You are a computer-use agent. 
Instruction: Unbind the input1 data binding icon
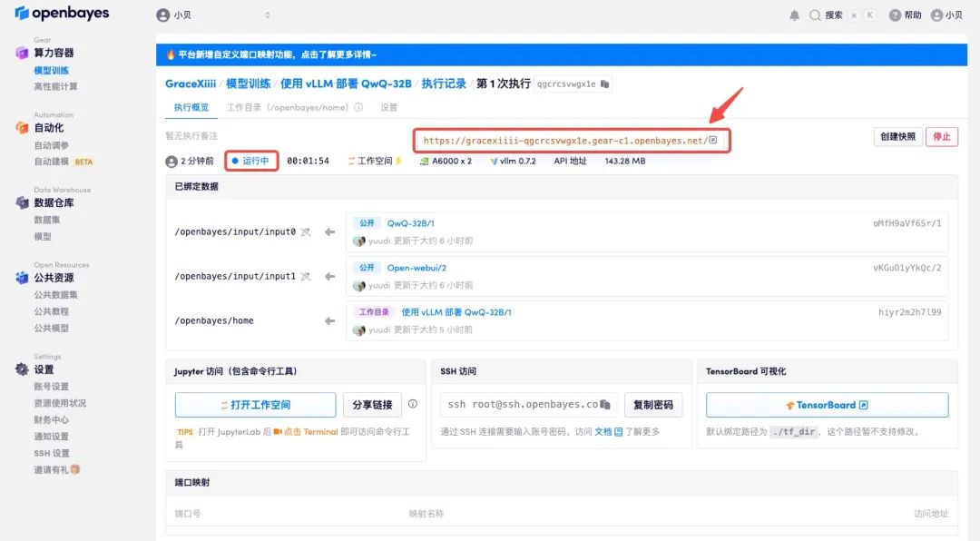coord(306,277)
